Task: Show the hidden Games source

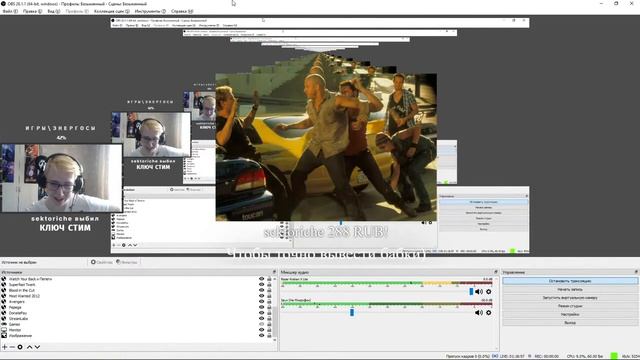Action: click(262, 324)
